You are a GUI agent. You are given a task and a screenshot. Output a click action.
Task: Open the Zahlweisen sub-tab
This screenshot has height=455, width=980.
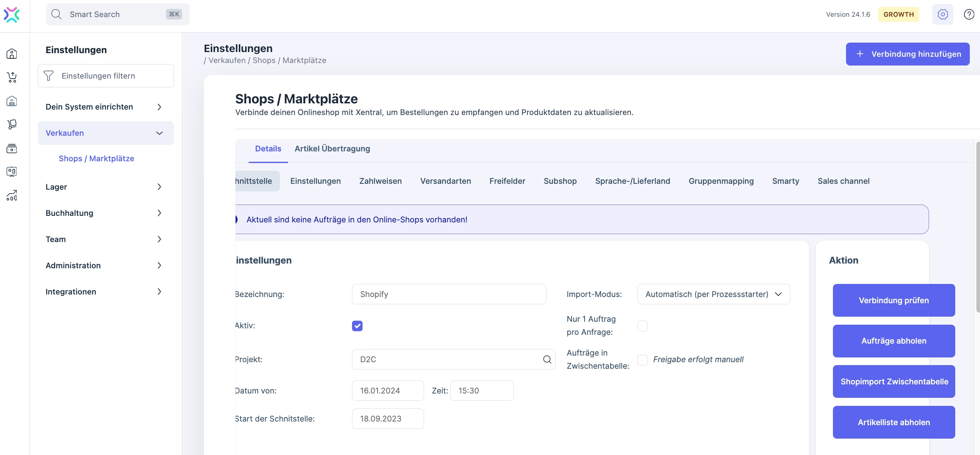[x=380, y=181]
